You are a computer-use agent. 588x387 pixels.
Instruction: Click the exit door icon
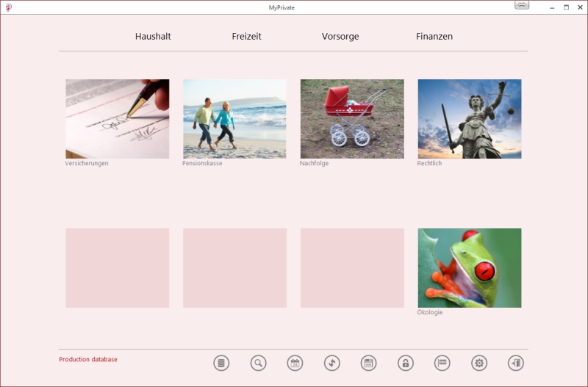coord(515,363)
